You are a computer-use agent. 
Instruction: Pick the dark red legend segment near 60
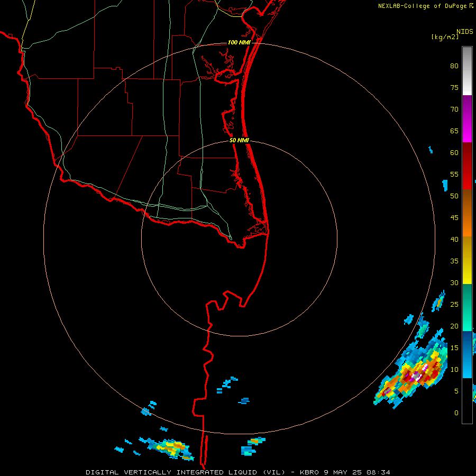(467, 166)
